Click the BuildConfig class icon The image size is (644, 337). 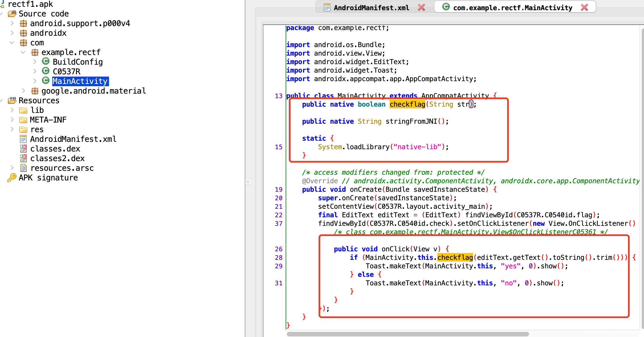tap(46, 62)
